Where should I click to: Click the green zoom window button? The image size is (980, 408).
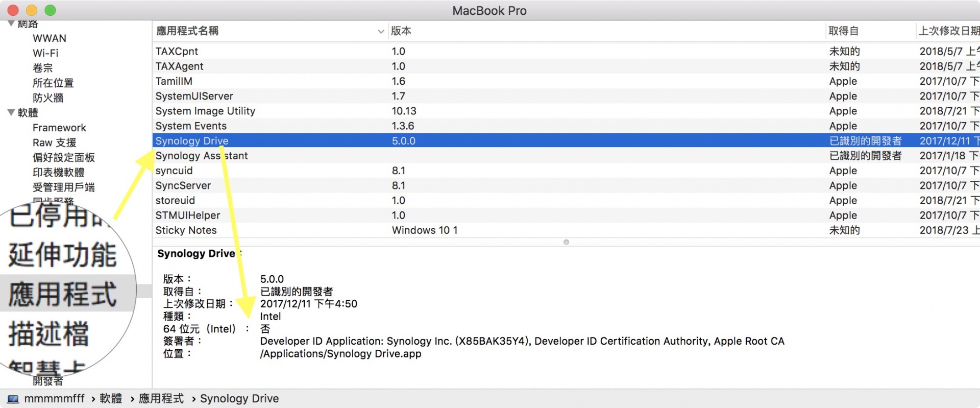click(x=50, y=10)
